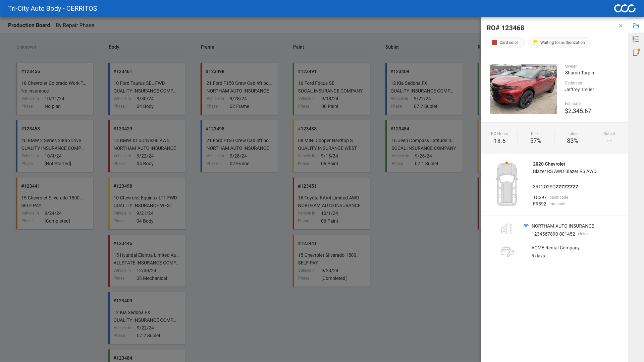Image resolution: width=644 pixels, height=362 pixels.
Task: Click ACME Rental Company
Action: pyautogui.click(x=555, y=248)
